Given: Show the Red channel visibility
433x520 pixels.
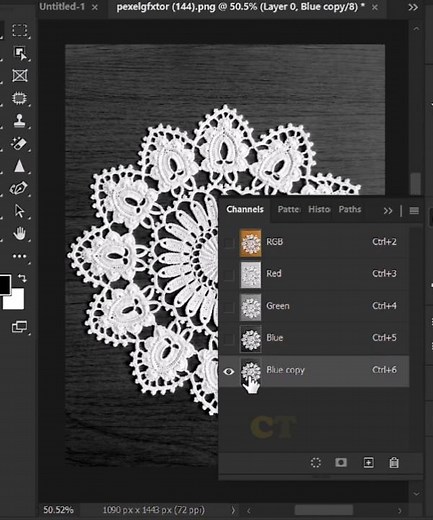Looking at the screenshot, I should coord(229,274).
